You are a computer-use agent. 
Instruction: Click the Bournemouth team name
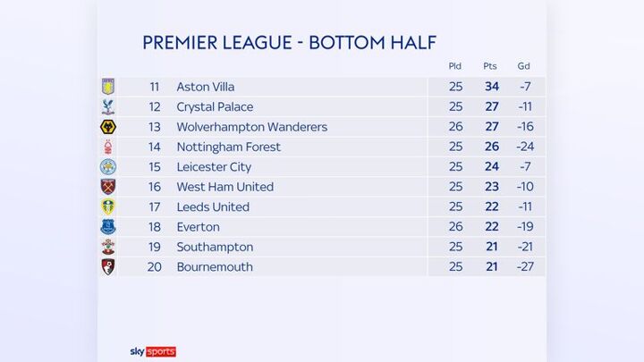[x=215, y=266]
